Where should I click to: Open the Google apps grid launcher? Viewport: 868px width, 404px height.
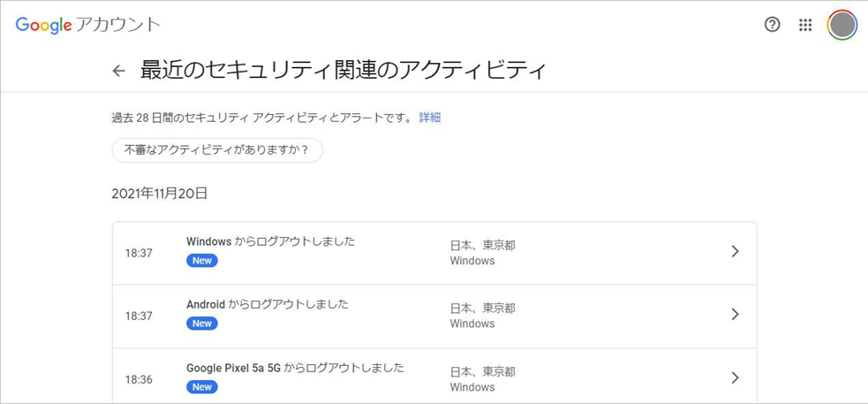tap(805, 25)
